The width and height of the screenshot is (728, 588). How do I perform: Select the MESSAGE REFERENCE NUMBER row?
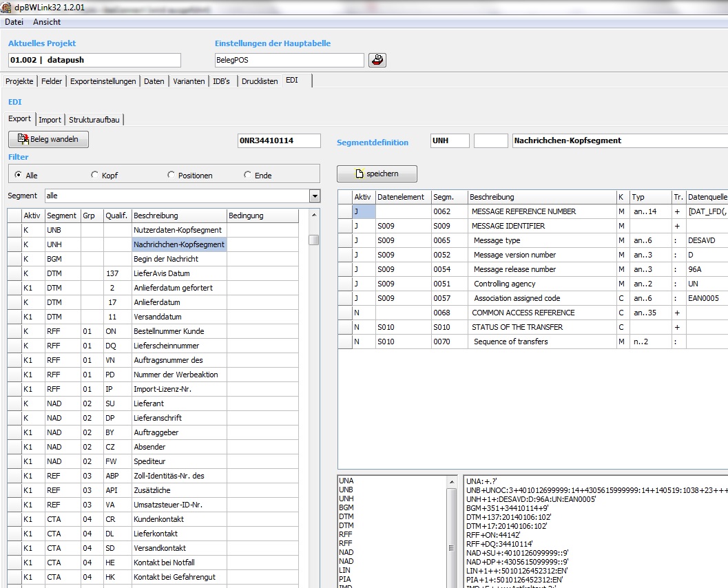tap(523, 211)
